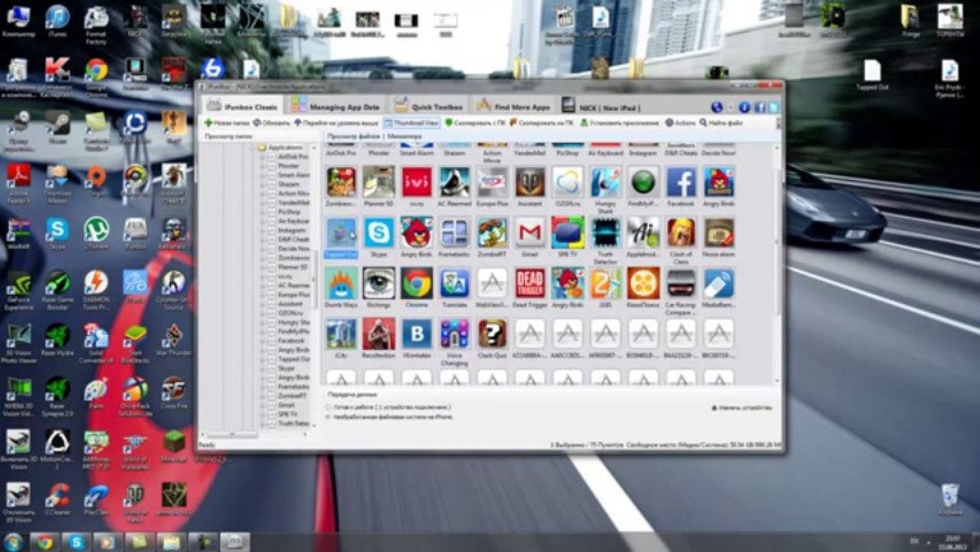Viewport: 980px width, 552px height.
Task: Select the AC Rearmed app icon
Action: tap(454, 182)
